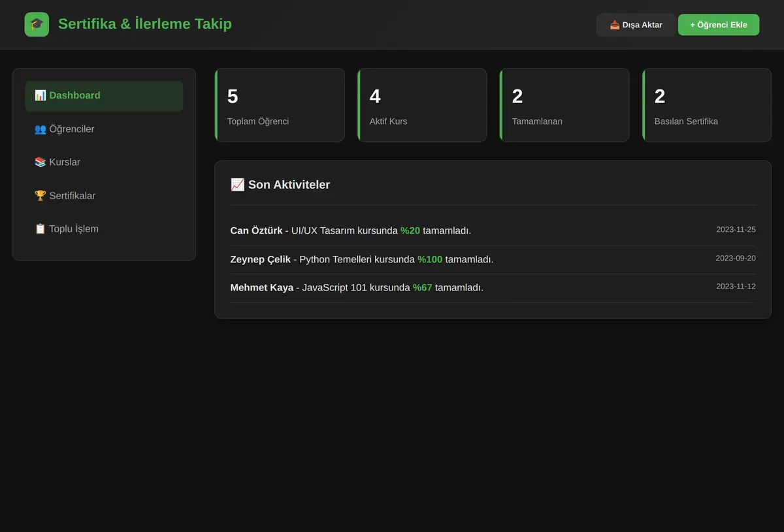This screenshot has height=532, width=784.
Task: Add a student with Öğrenci Ekle
Action: click(x=719, y=25)
